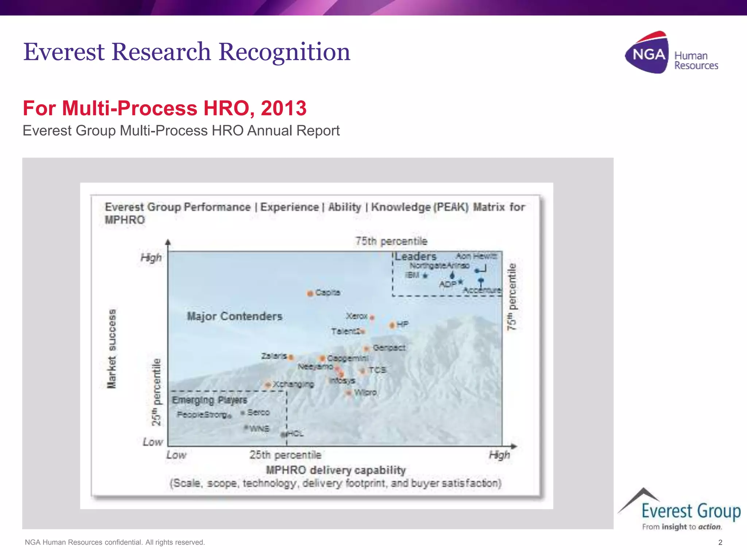Click the IBM star marker in Leaders

pos(425,276)
